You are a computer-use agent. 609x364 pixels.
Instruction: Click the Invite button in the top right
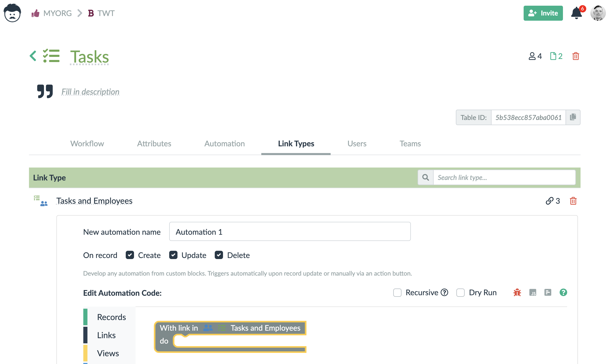(544, 13)
